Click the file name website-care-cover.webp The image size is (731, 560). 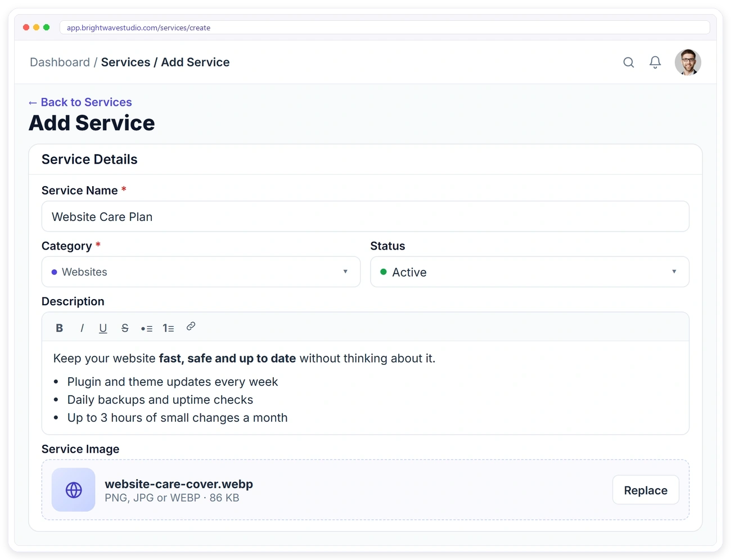[x=179, y=484]
